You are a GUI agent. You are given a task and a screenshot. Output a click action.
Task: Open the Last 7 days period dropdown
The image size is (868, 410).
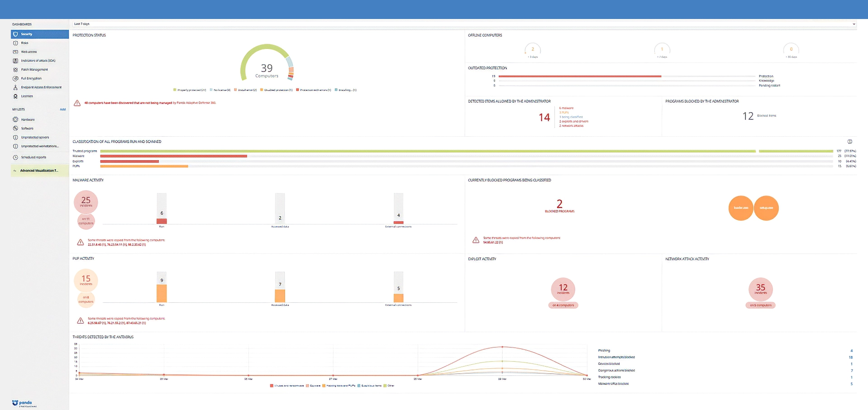[464, 24]
